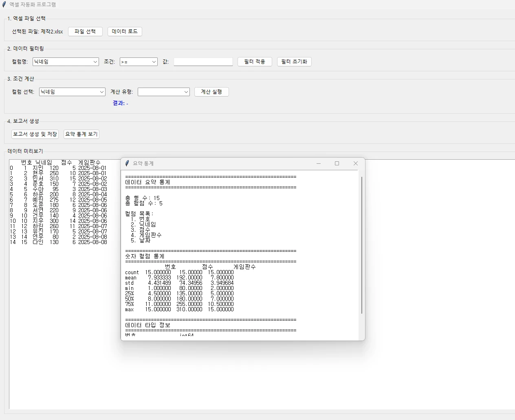Reset filters with 필터 초기화 button

pos(294,62)
